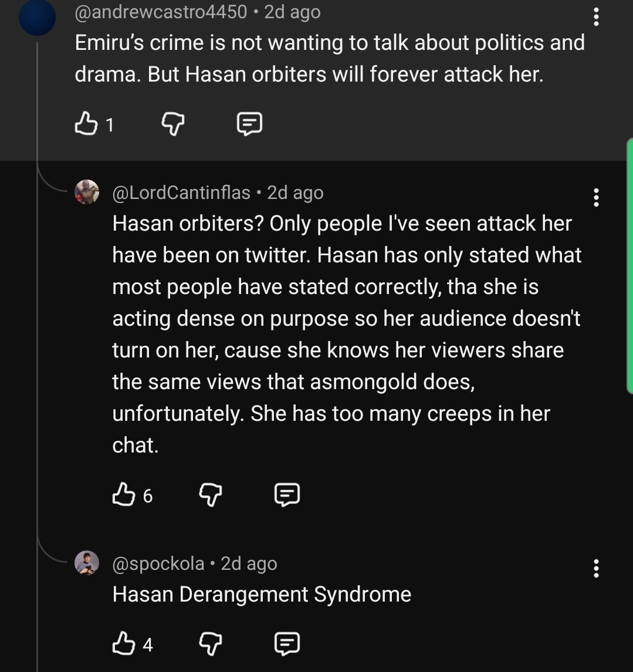Grab the green scrollbar handle

click(x=629, y=266)
